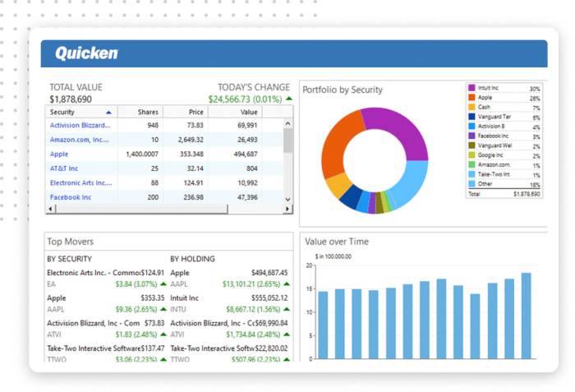The height and width of the screenshot is (392, 575).
Task: Sort by the Security column header
Action: pyautogui.click(x=81, y=112)
